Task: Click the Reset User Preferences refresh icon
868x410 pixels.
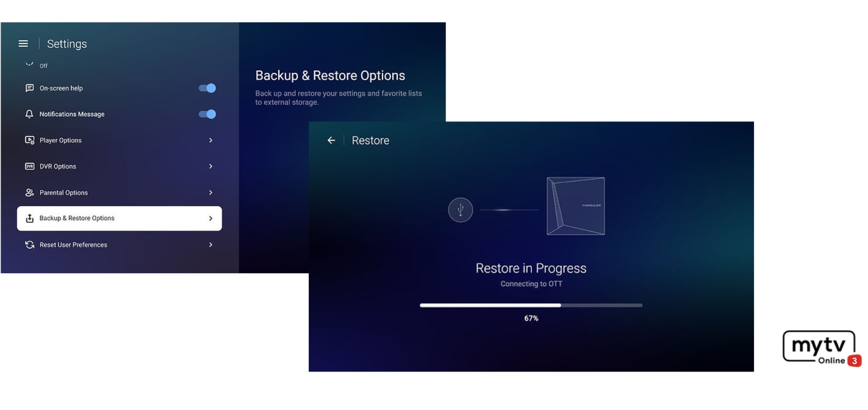Action: [29, 245]
